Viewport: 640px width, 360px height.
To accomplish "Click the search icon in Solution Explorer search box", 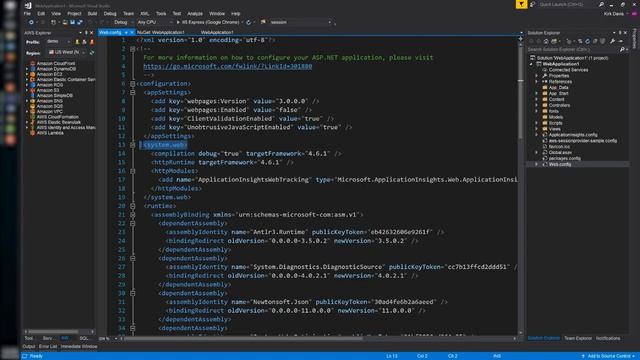I will point(622,49).
